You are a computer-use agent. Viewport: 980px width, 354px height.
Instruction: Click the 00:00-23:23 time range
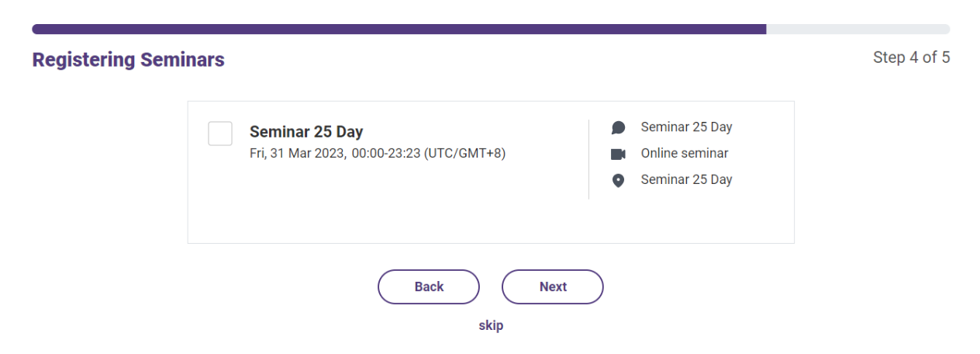pos(386,153)
